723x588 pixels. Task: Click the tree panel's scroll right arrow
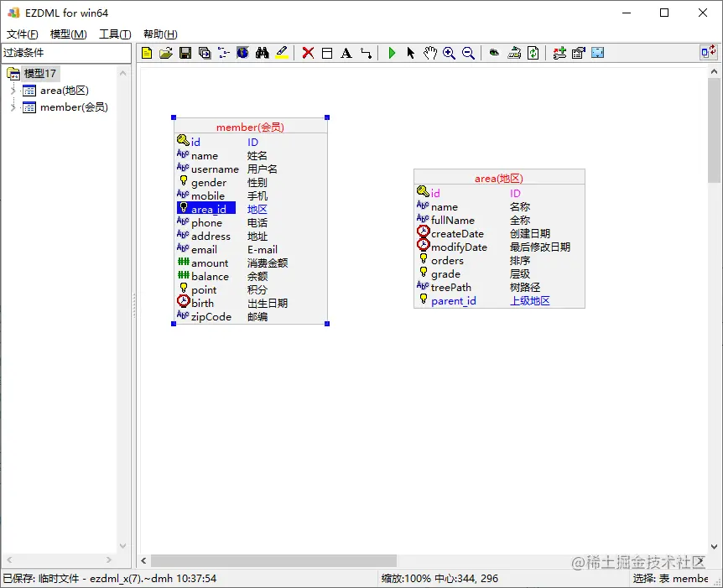[x=109, y=559]
